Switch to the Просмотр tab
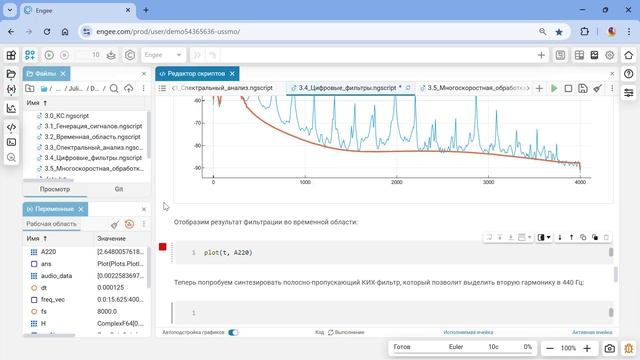640x360 pixels. [55, 189]
